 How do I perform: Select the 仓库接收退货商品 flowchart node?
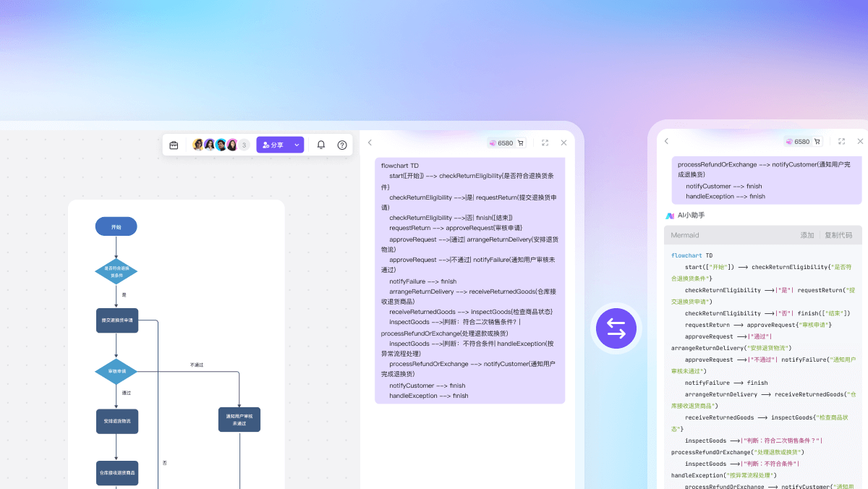pyautogui.click(x=117, y=473)
